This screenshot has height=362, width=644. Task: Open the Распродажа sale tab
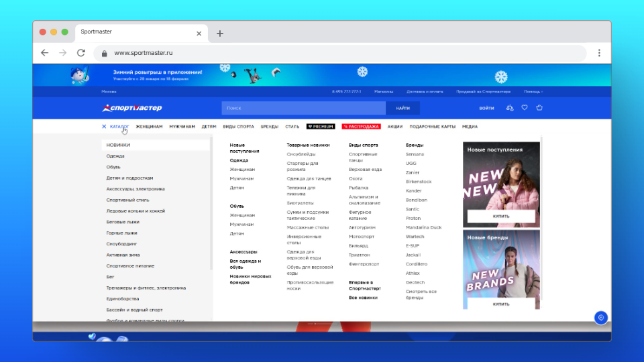[361, 127]
